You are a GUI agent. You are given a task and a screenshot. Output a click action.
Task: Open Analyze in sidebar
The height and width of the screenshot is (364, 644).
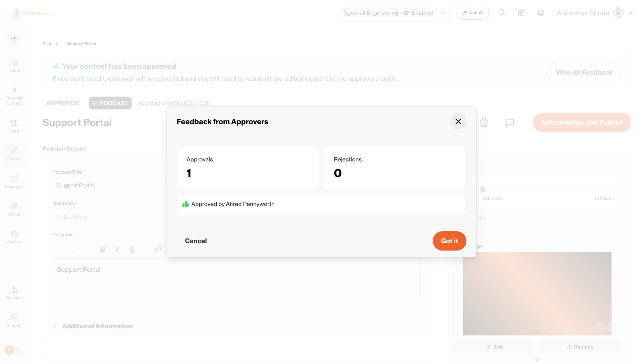coord(14,237)
